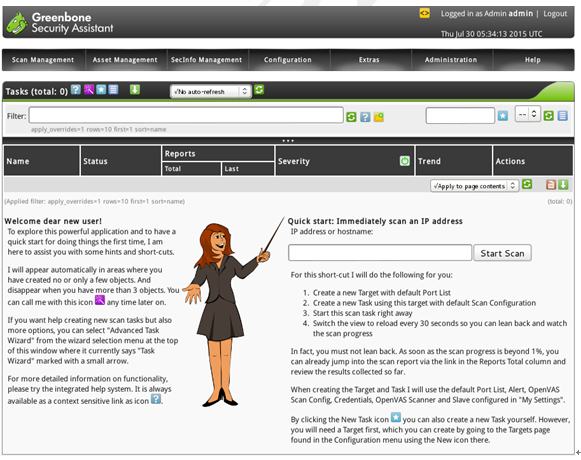581x460 pixels.
Task: Apply bulk action green refresh icon
Action: tap(527, 184)
